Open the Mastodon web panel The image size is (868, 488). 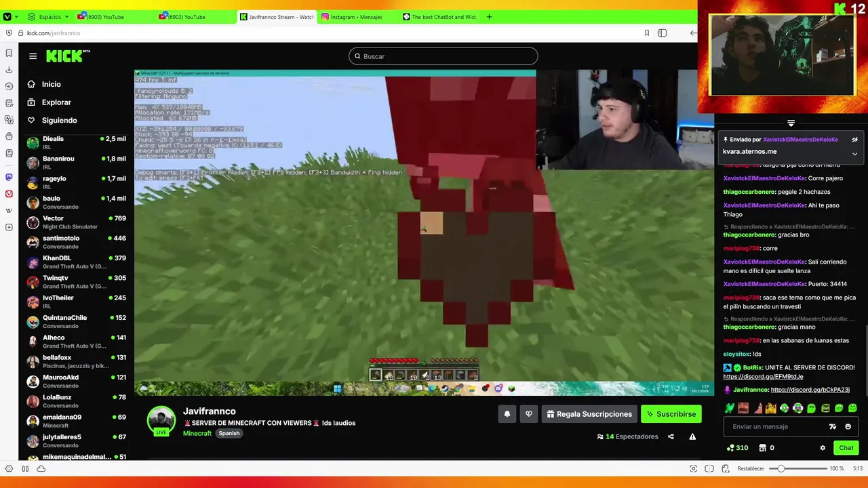(x=9, y=177)
